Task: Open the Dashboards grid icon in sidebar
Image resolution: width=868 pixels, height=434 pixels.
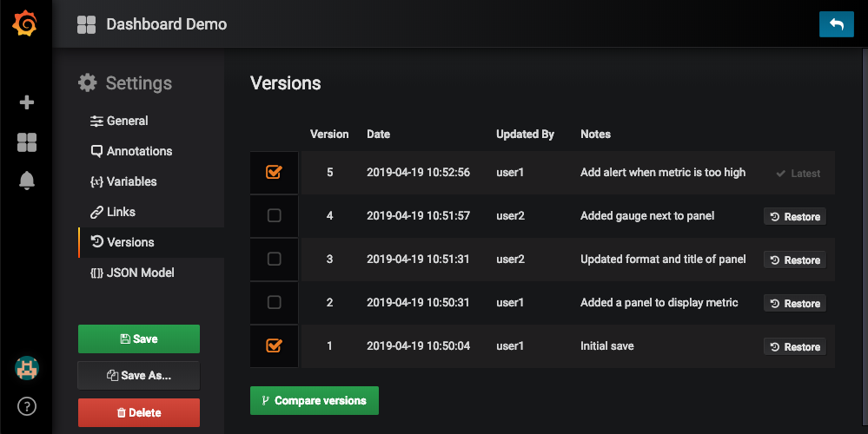Action: point(26,142)
